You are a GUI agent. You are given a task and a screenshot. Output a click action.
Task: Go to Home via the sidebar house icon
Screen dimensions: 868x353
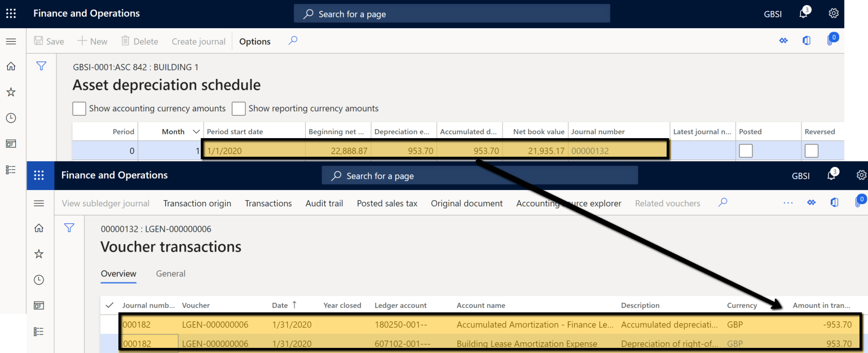click(11, 66)
